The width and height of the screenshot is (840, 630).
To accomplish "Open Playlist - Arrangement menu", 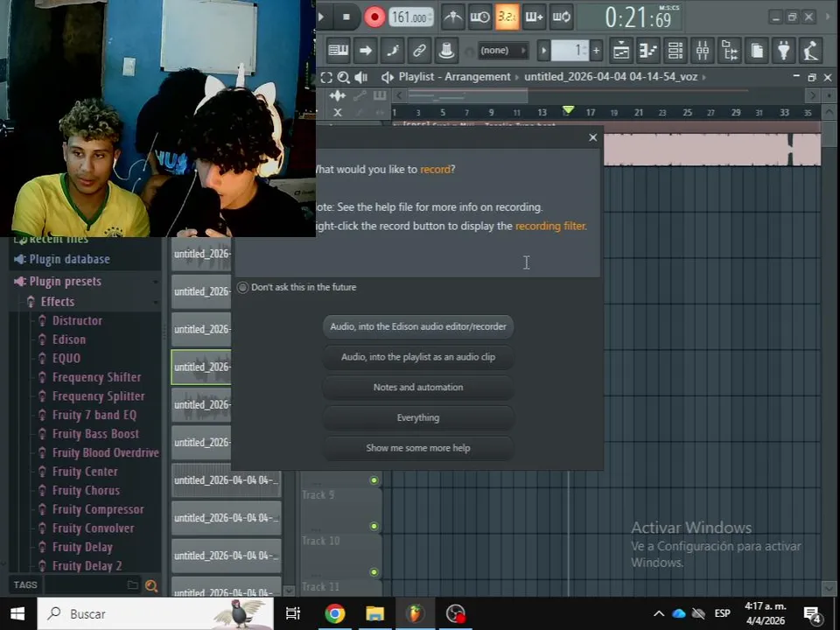I will [454, 77].
